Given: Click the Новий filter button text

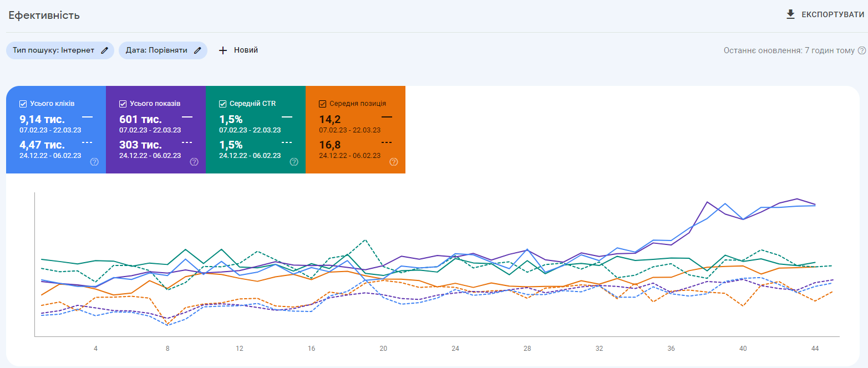Looking at the screenshot, I should point(246,50).
